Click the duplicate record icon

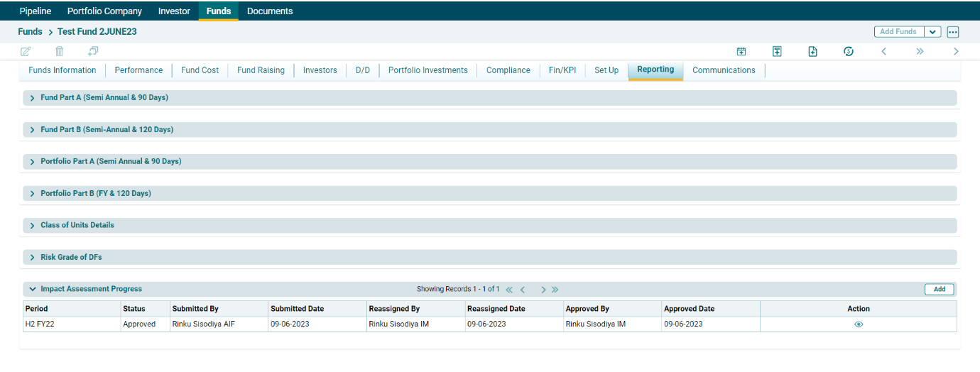[93, 51]
